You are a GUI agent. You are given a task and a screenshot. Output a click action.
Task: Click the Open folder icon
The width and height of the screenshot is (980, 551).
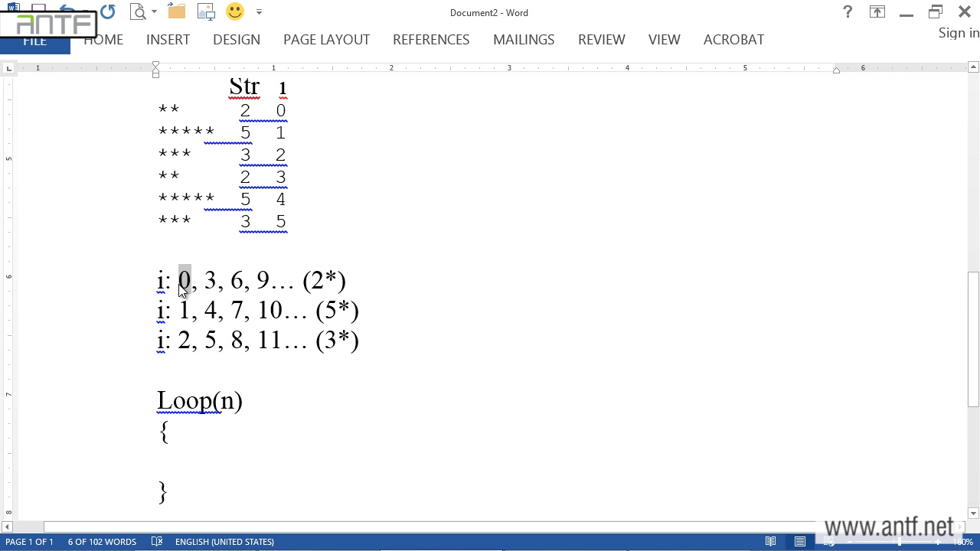click(176, 12)
